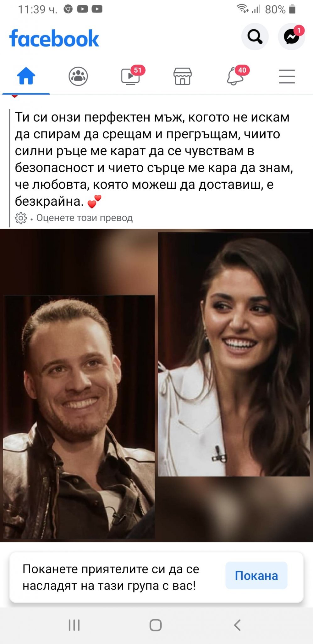Open Facebook search magnifier icon

point(255,37)
